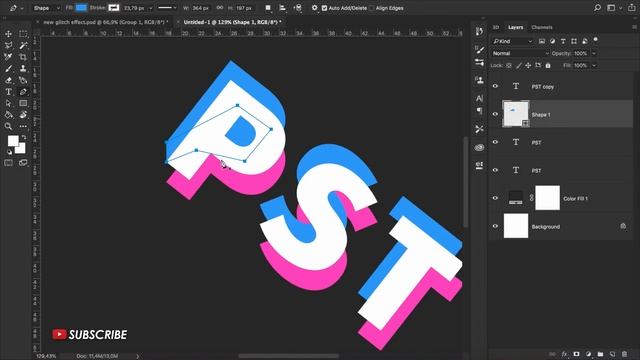Open the Kind layer filter dropdown
The image size is (640, 360).
point(513,41)
